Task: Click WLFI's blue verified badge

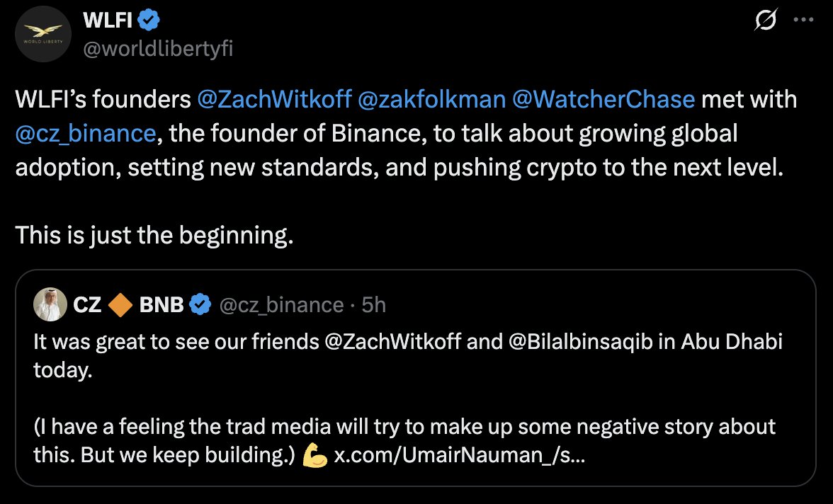Action: pos(147,21)
